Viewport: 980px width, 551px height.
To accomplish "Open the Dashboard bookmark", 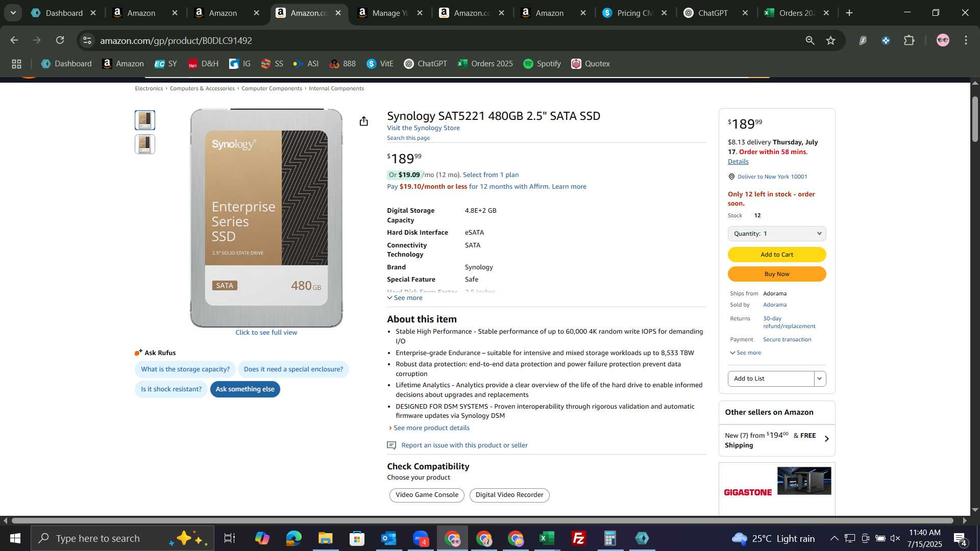I will tap(66, 64).
